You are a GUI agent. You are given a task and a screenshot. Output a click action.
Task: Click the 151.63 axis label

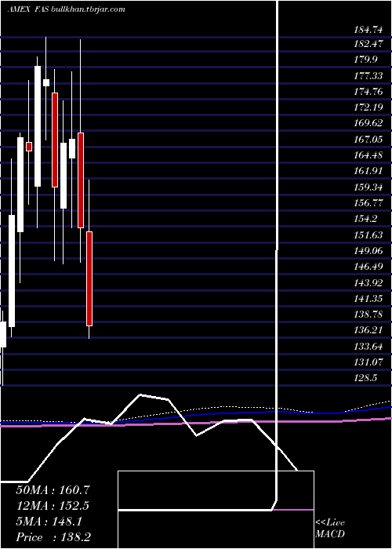click(368, 235)
